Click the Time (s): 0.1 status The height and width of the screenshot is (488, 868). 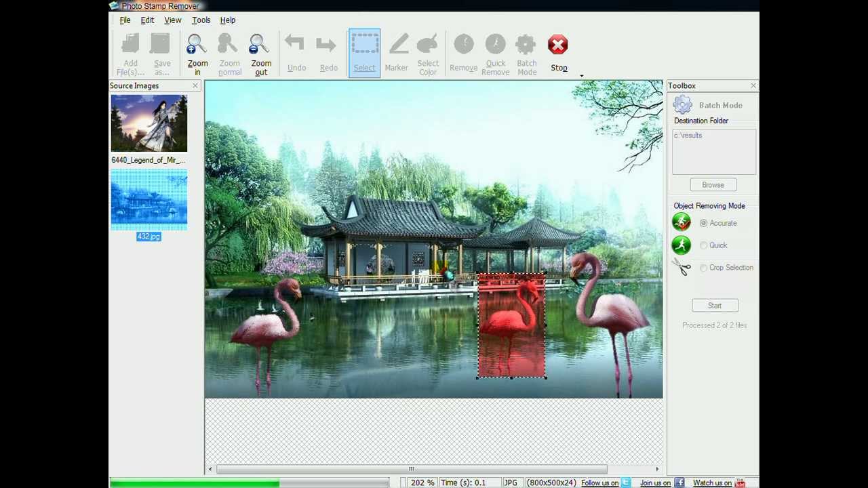click(463, 483)
